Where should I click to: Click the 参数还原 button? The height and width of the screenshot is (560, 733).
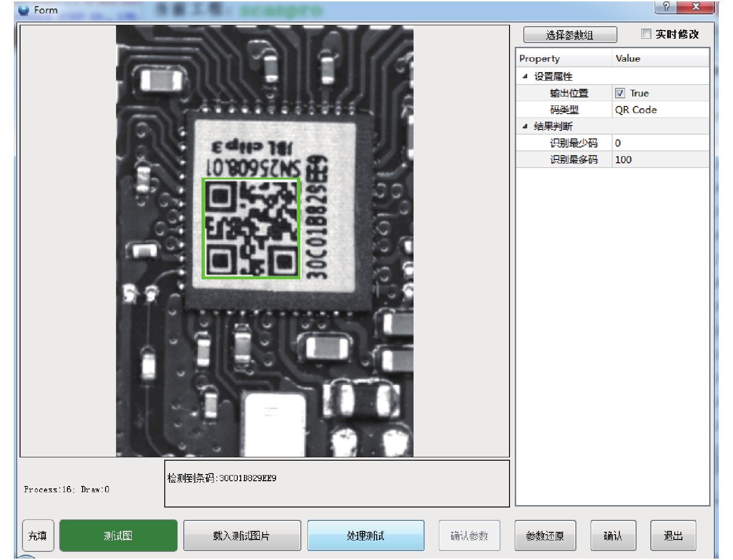[x=545, y=536]
